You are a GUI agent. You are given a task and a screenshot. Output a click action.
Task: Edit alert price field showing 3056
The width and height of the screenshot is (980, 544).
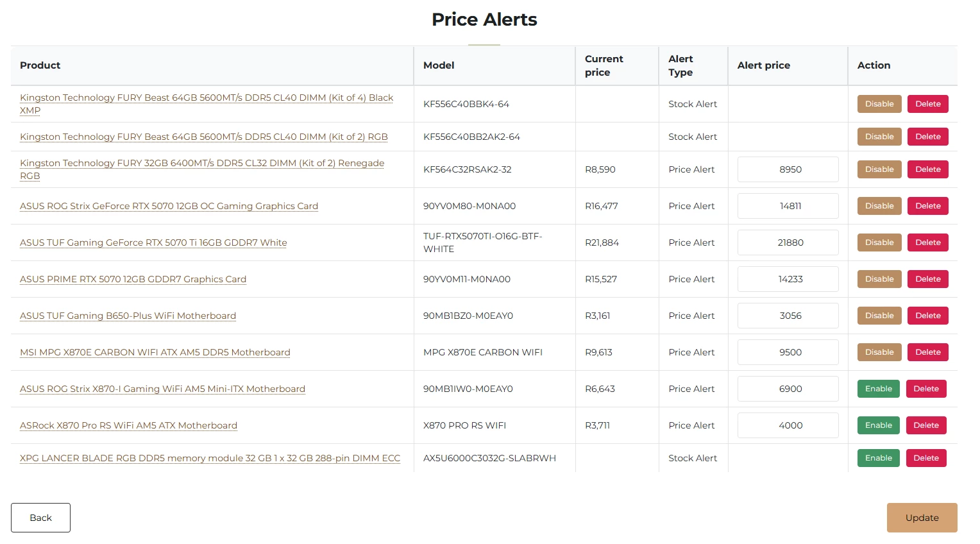pos(788,316)
